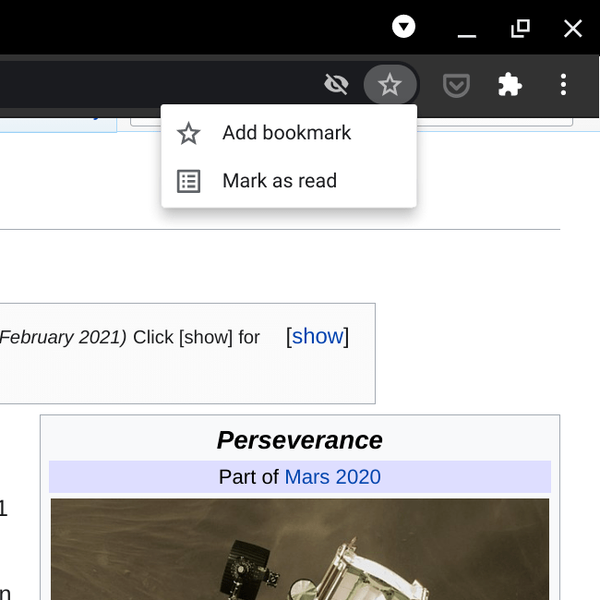Click the Pocket save icon
This screenshot has height=600, width=600.
pos(457,85)
